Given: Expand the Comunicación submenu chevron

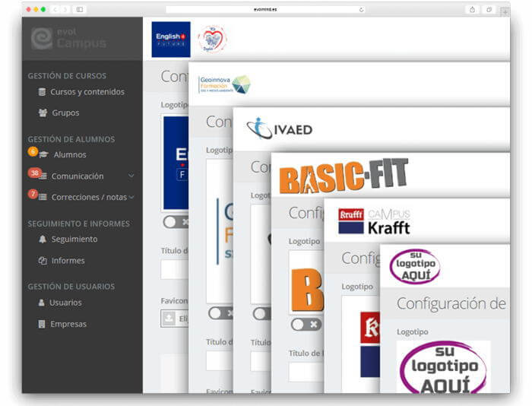Looking at the screenshot, I should [x=131, y=176].
